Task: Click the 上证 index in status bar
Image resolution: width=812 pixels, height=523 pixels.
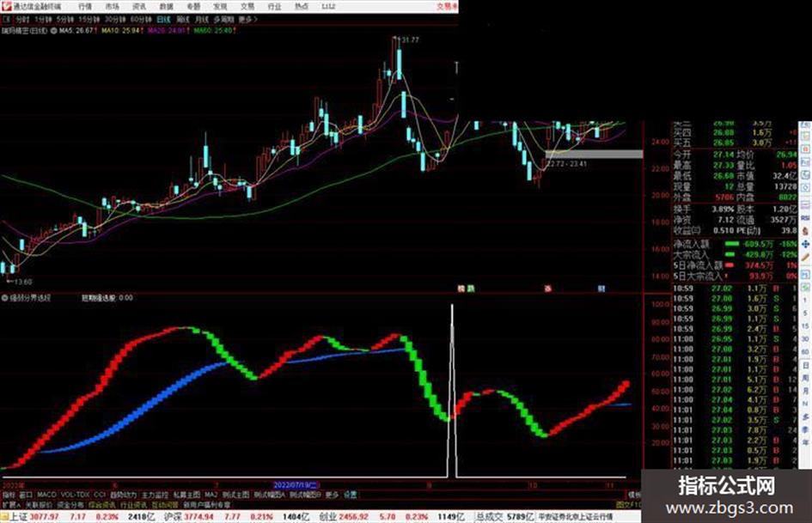Action: [x=19, y=516]
